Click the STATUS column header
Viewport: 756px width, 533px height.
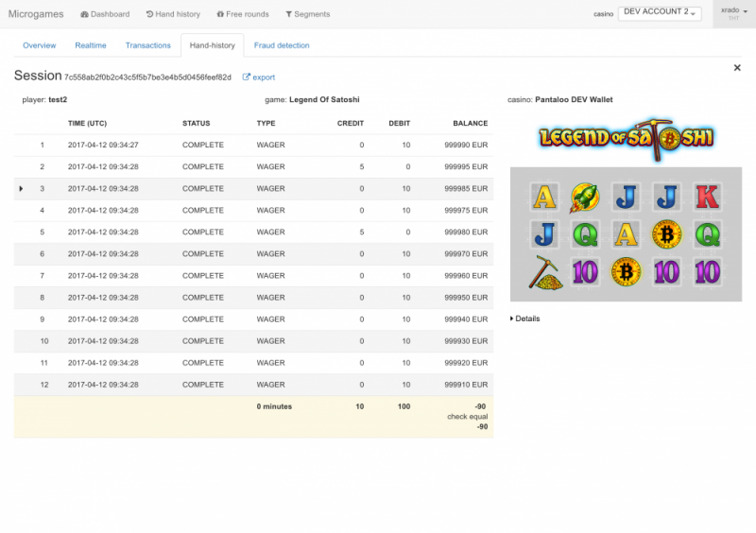[x=196, y=123]
